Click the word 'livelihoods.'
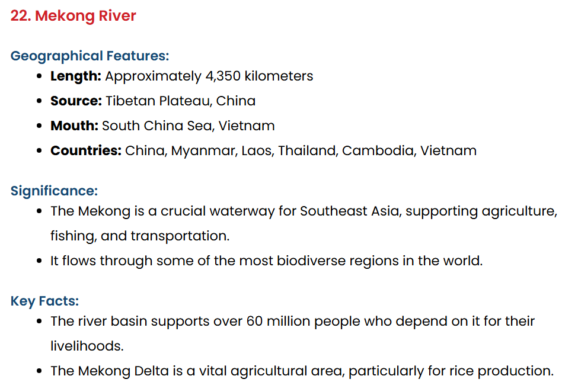578x392 pixels. [87, 346]
